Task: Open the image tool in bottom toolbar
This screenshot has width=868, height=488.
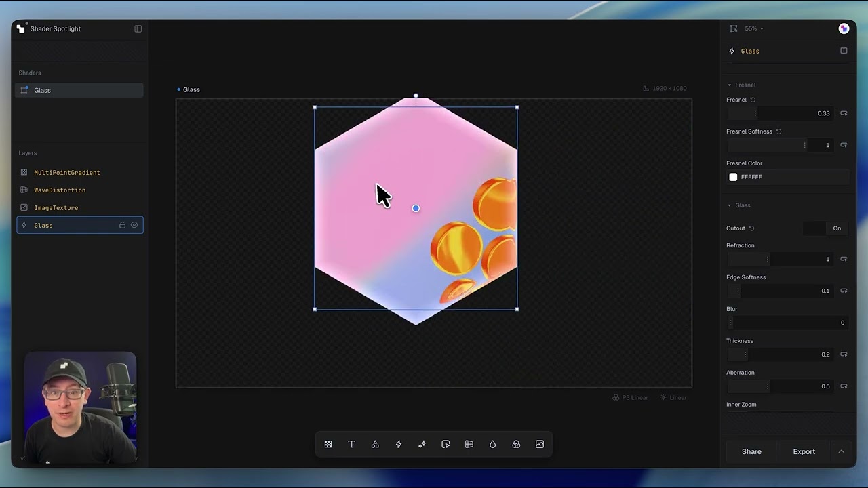Action: click(x=540, y=444)
